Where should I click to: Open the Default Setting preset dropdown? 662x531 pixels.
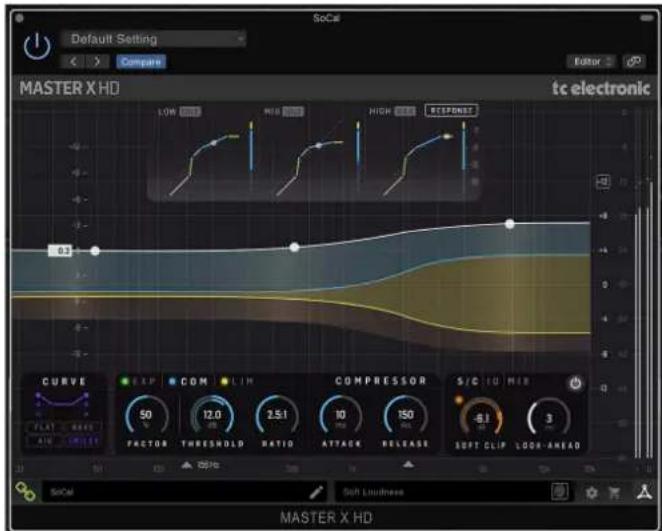(x=154, y=39)
